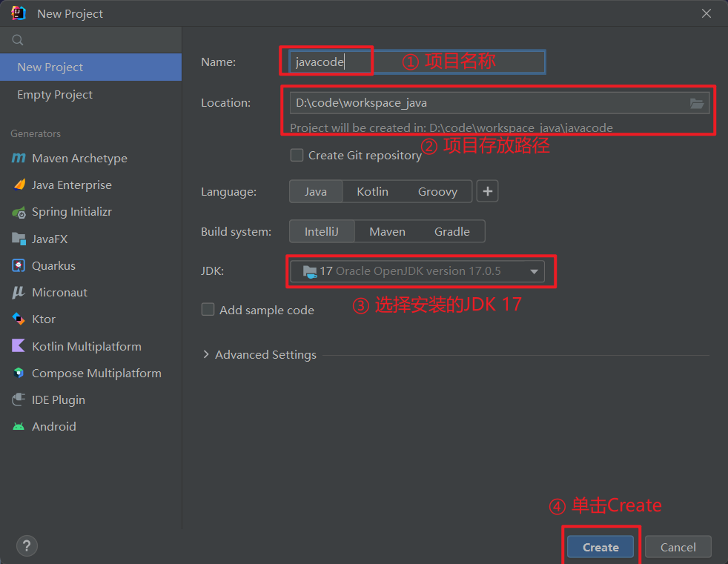Screen dimensions: 728x564
Task: Click the Kotlin Multiplatform icon
Action: 18,346
